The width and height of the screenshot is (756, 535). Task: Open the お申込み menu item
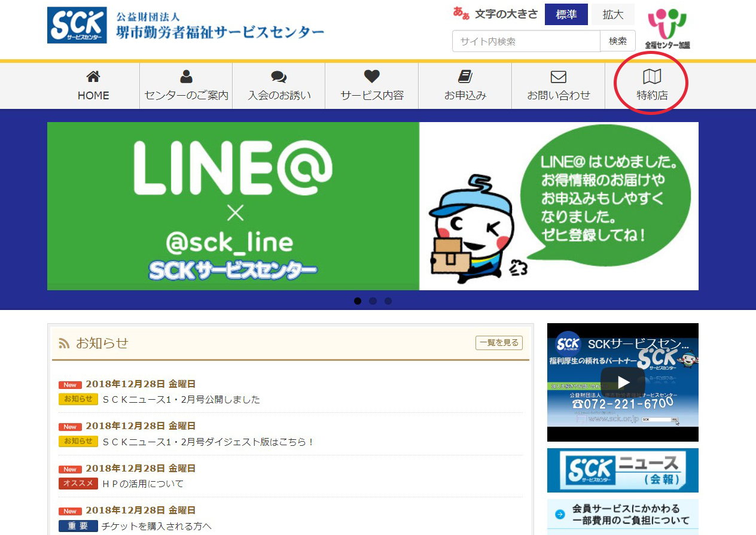coord(465,86)
